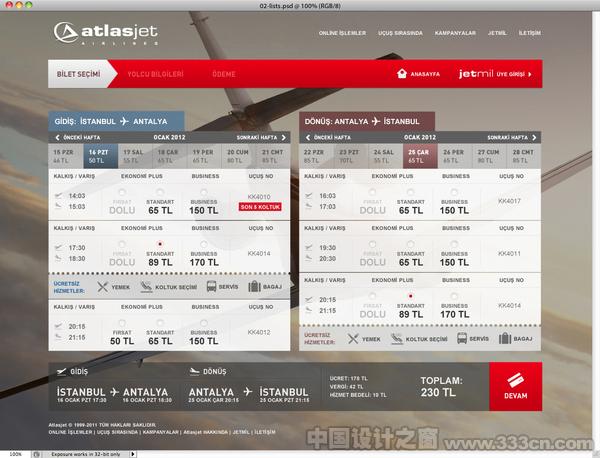The height and width of the screenshot is (458, 600).
Task: Click the airplane icon in the Gidiş İstanbul-Antalya header
Action: point(124,121)
